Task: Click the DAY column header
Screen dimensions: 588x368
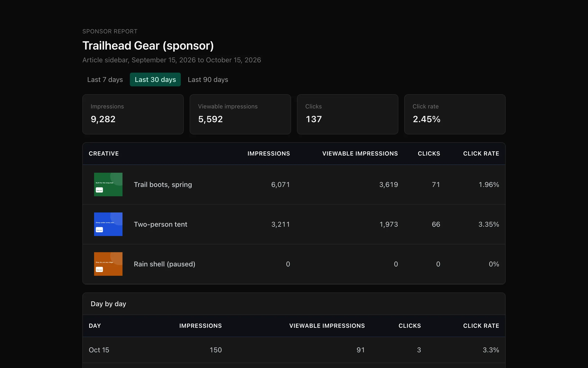Action: tap(95, 326)
